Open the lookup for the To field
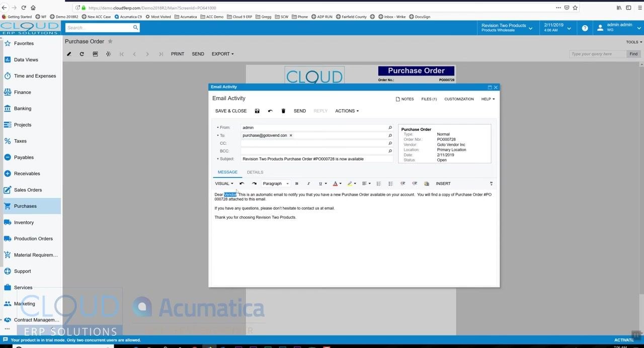 tap(390, 136)
